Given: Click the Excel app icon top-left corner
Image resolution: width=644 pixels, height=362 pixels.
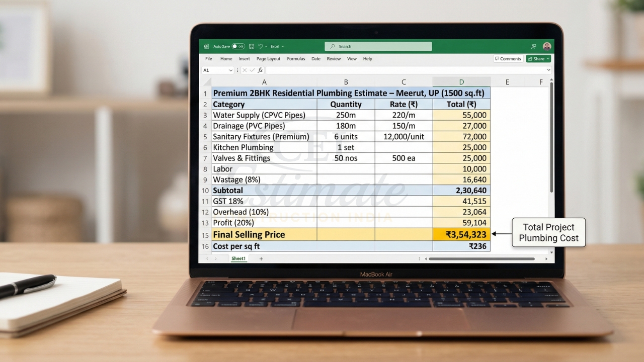Looking at the screenshot, I should pyautogui.click(x=206, y=46).
